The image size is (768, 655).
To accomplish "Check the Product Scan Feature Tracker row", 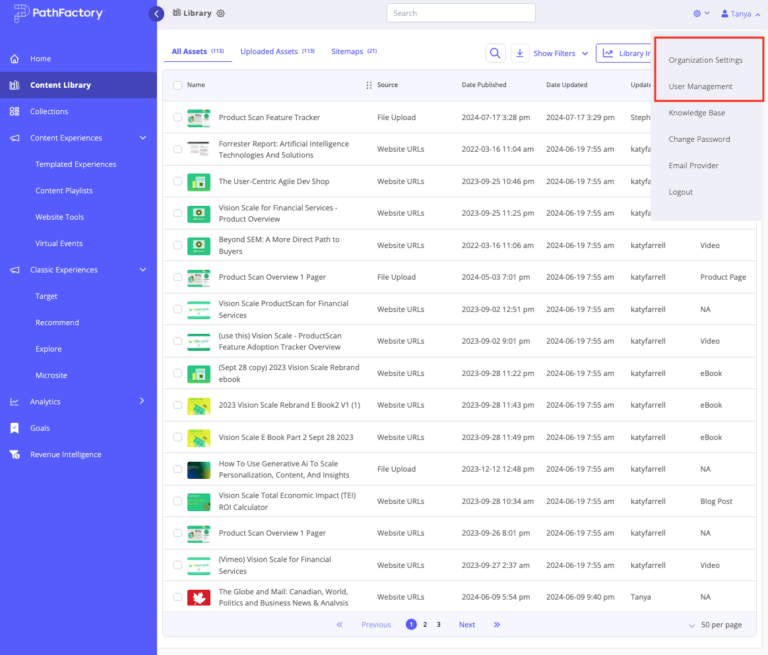I will tap(177, 117).
